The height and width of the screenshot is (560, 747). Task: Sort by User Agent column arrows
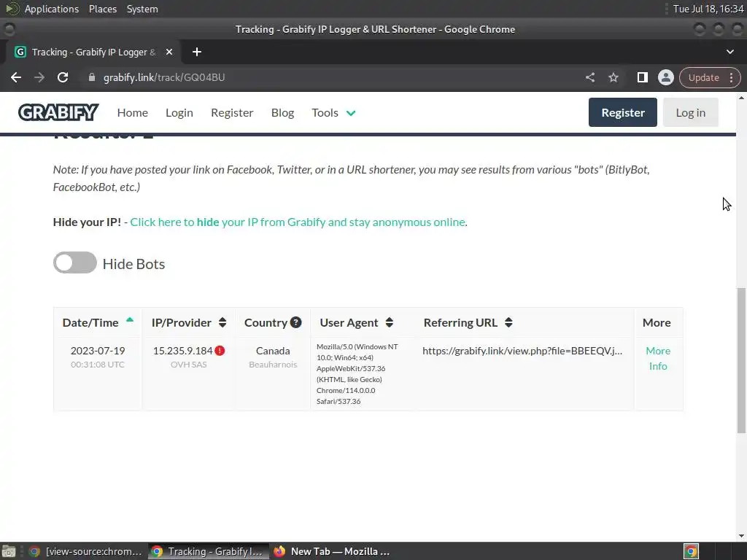point(390,322)
